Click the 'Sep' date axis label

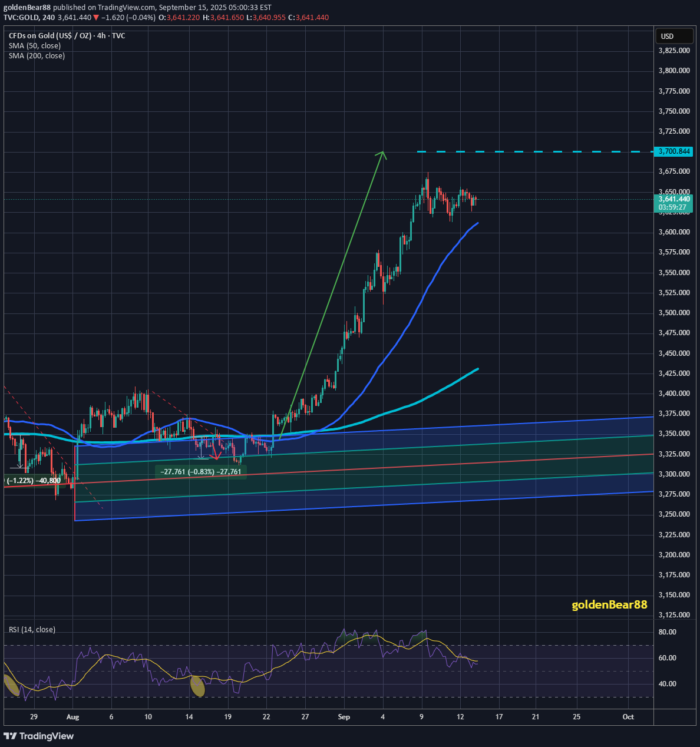[344, 717]
